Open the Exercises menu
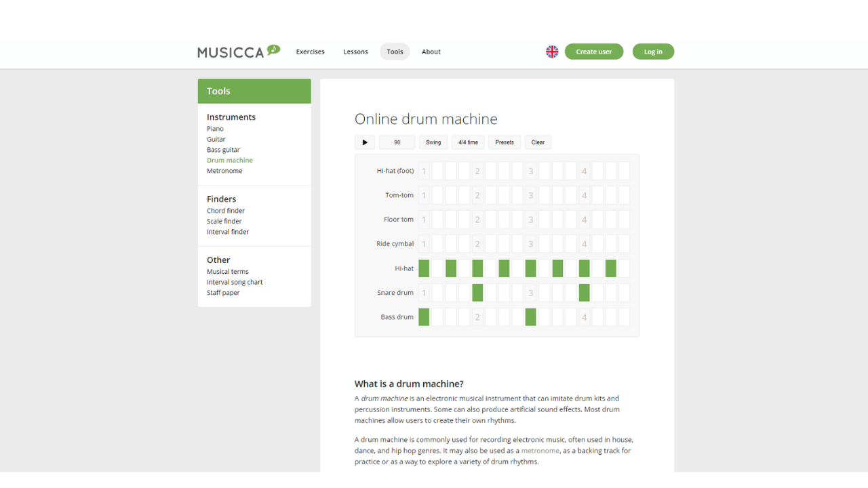The image size is (868, 488). point(310,52)
